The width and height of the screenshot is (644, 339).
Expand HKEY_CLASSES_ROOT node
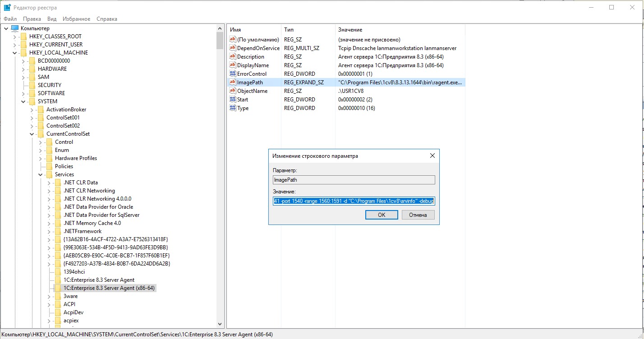[x=14, y=37]
